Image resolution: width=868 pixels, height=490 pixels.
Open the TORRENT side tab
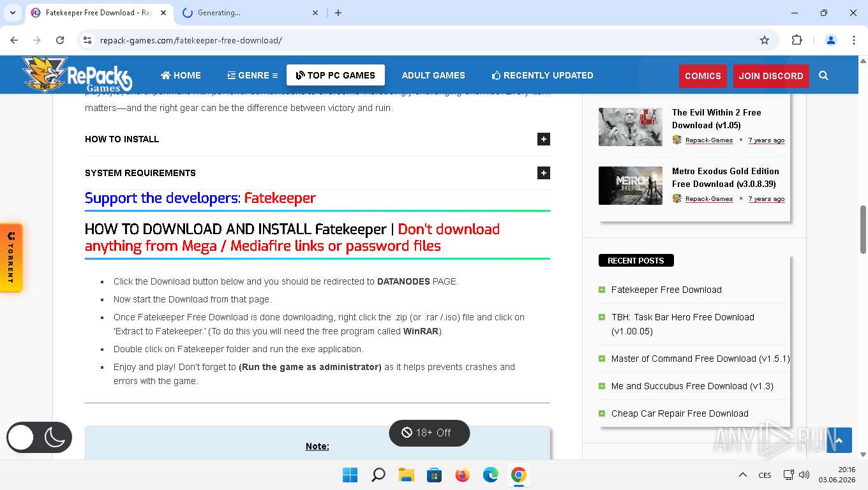(11, 258)
